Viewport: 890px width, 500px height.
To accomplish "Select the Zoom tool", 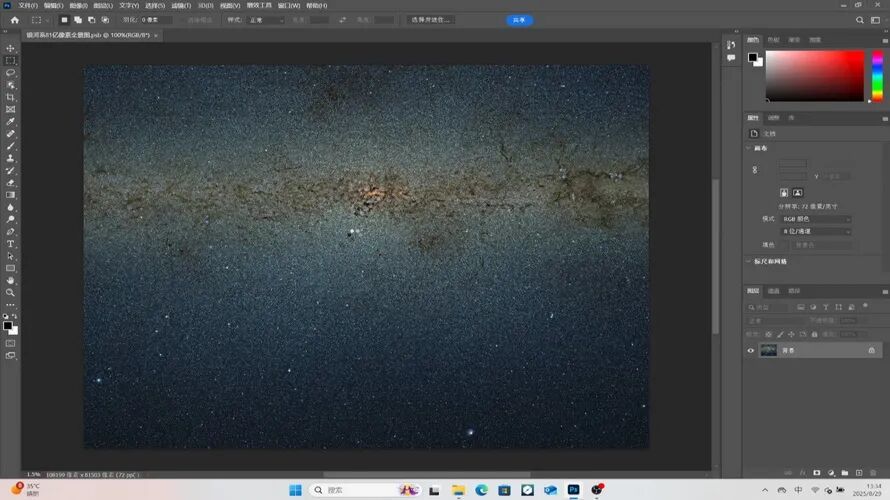I will pyautogui.click(x=11, y=293).
